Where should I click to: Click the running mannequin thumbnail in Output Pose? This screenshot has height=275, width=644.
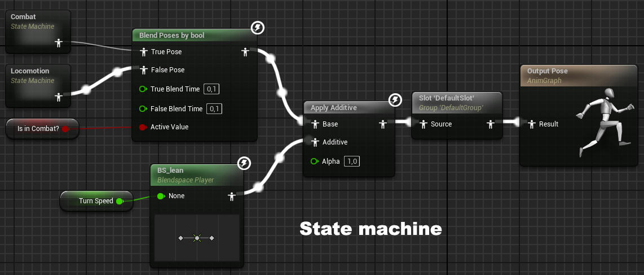pos(601,122)
